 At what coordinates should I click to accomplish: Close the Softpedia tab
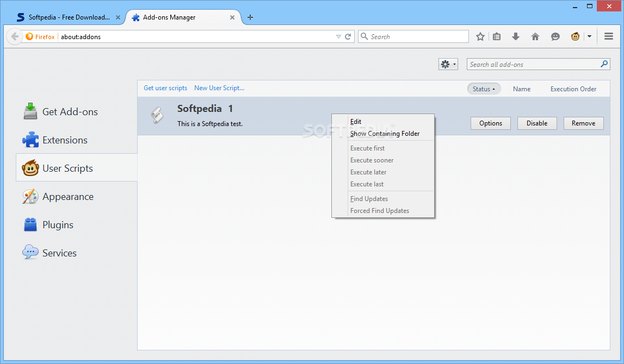(x=118, y=17)
